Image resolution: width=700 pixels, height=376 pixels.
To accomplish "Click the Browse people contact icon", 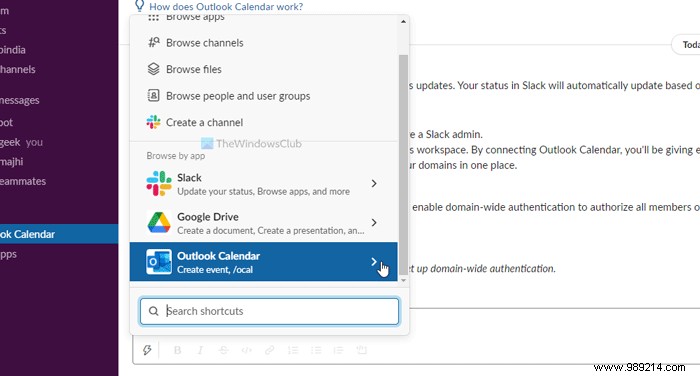I will tap(153, 96).
